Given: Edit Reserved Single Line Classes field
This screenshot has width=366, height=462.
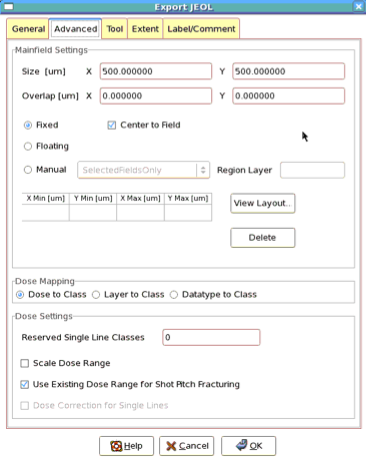Looking at the screenshot, I should pos(211,337).
